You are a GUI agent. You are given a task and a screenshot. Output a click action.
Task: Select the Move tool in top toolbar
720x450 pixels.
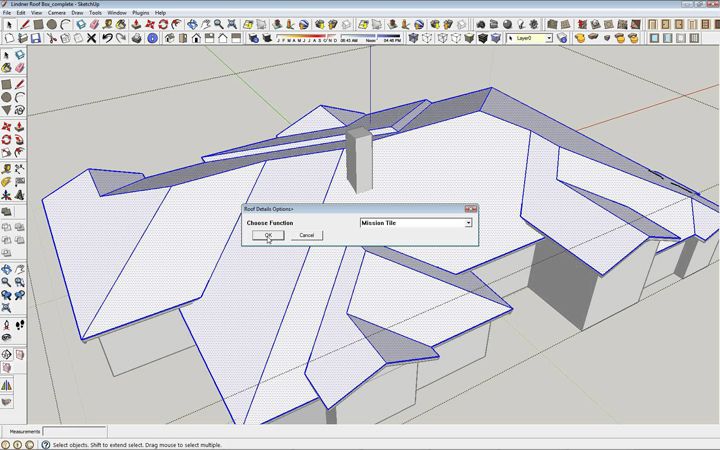(150, 24)
